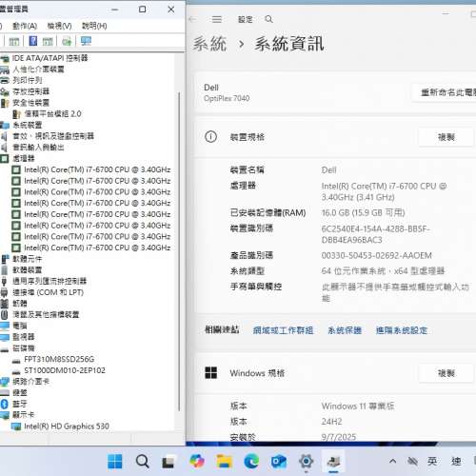Screen dimensions: 476x476
Task: Select 音訊輸入與輸出 tree node
Action: point(38,148)
